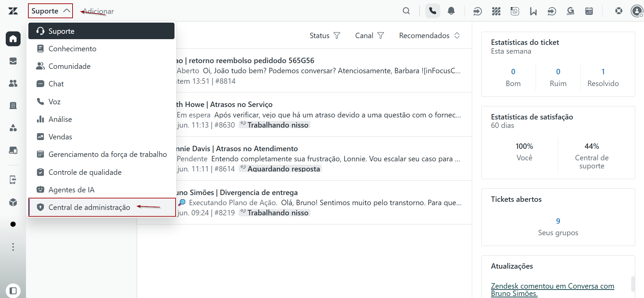The height and width of the screenshot is (298, 644).
Task: Change the Recomendados sort order
Action: point(429,35)
